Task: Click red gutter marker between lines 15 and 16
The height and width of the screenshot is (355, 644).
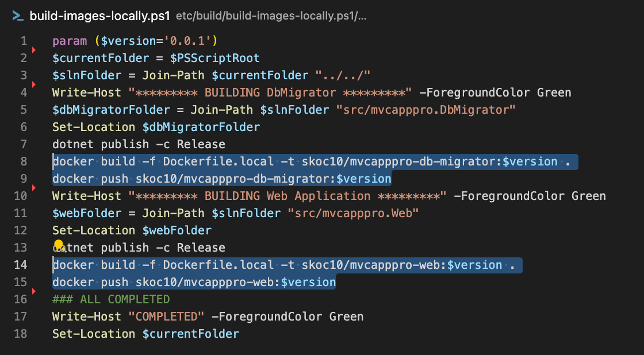Action: pos(34,291)
